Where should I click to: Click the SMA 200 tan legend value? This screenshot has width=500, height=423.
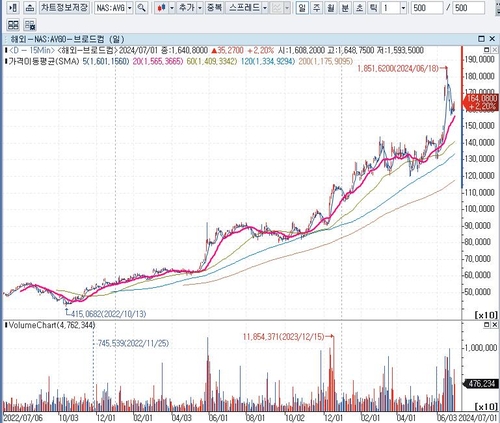tap(325, 61)
